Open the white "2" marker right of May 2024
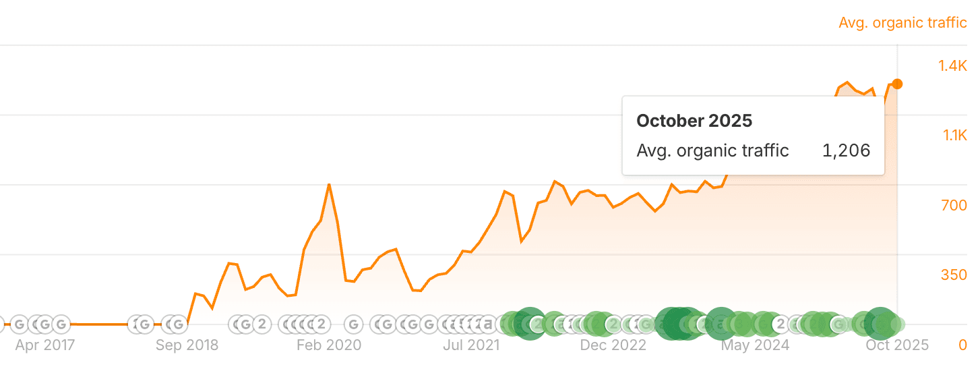This screenshot has width=980, height=371. pyautogui.click(x=780, y=324)
